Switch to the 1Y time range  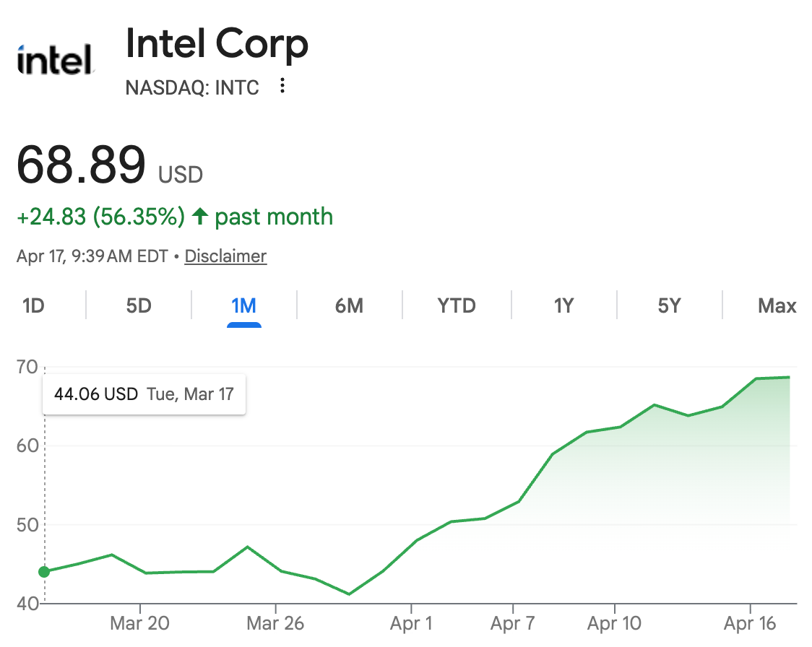click(x=563, y=306)
